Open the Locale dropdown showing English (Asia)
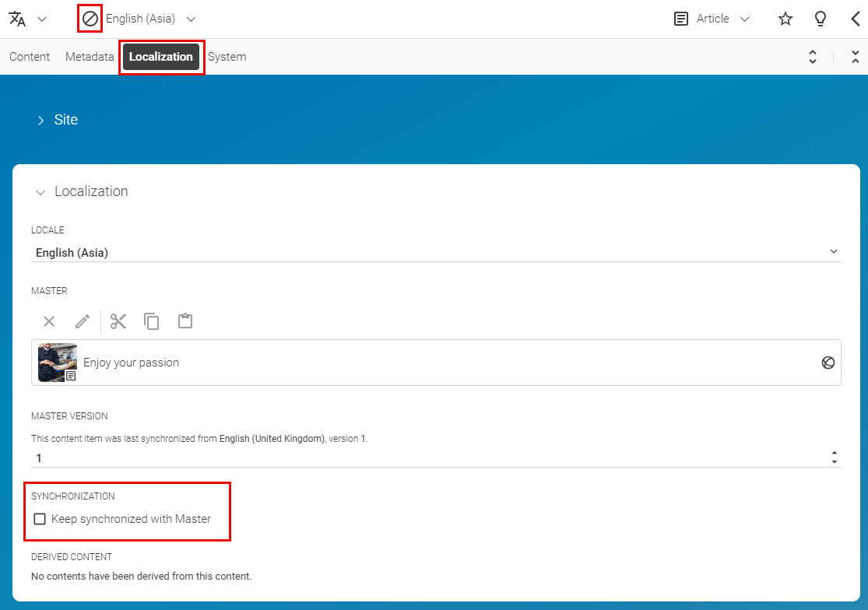Image resolution: width=868 pixels, height=610 pixels. tap(833, 251)
